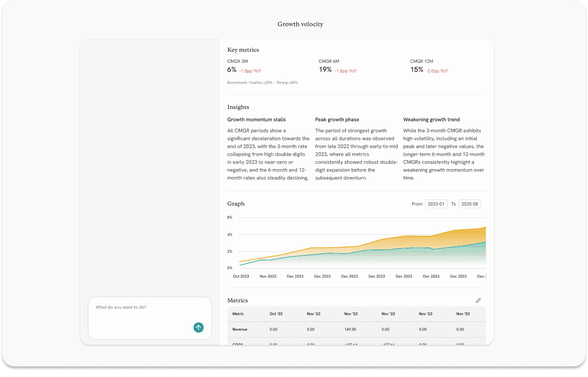Read the Weakening growth trend insight

pyautogui.click(x=431, y=119)
